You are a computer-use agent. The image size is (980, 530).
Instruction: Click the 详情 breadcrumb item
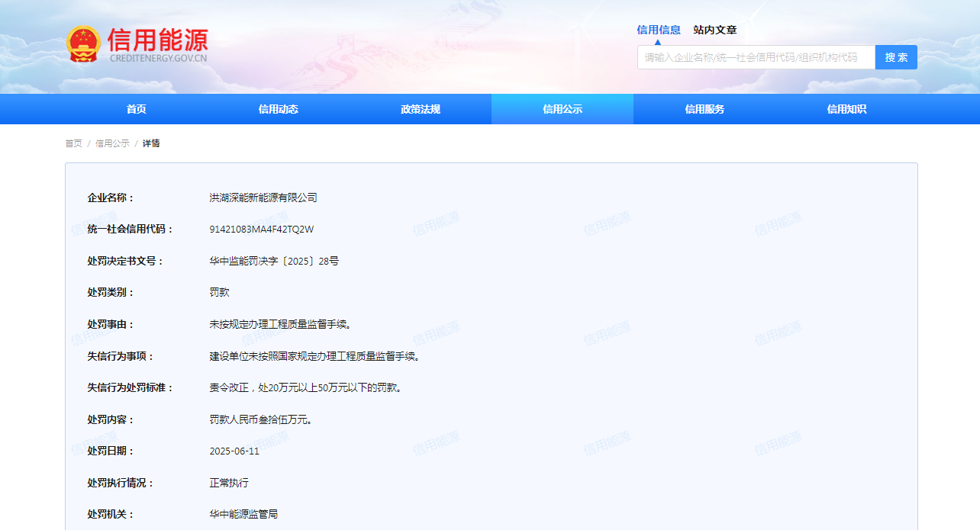point(151,143)
